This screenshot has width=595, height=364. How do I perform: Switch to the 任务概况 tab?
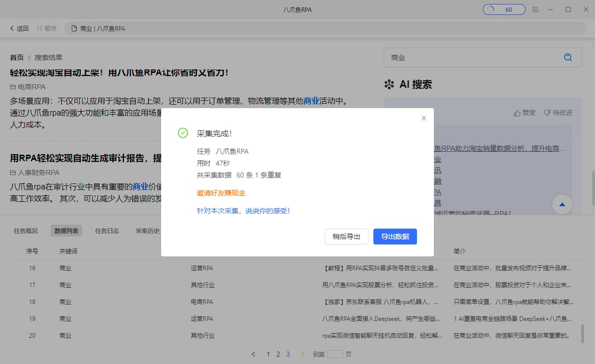(26, 231)
